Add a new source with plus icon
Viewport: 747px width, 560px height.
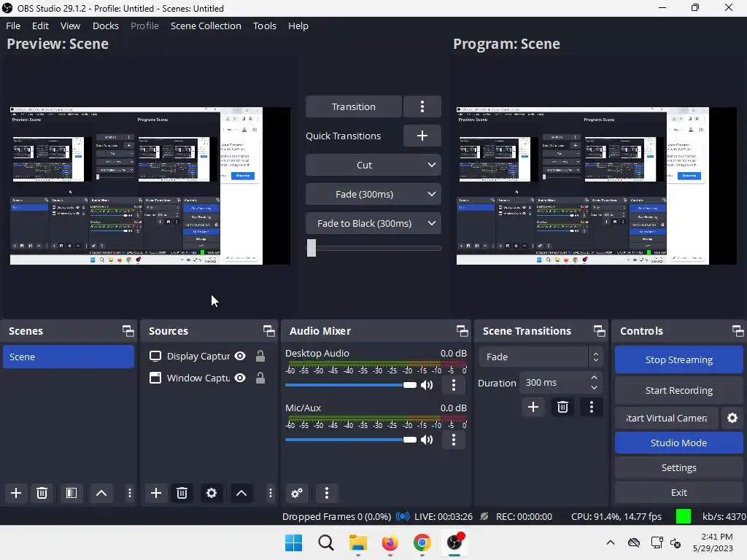(x=156, y=493)
